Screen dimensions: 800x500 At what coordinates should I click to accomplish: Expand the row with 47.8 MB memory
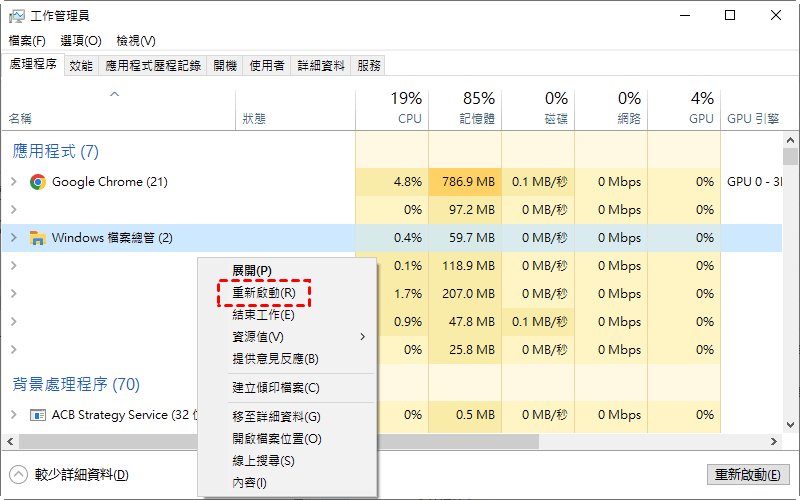point(14,322)
